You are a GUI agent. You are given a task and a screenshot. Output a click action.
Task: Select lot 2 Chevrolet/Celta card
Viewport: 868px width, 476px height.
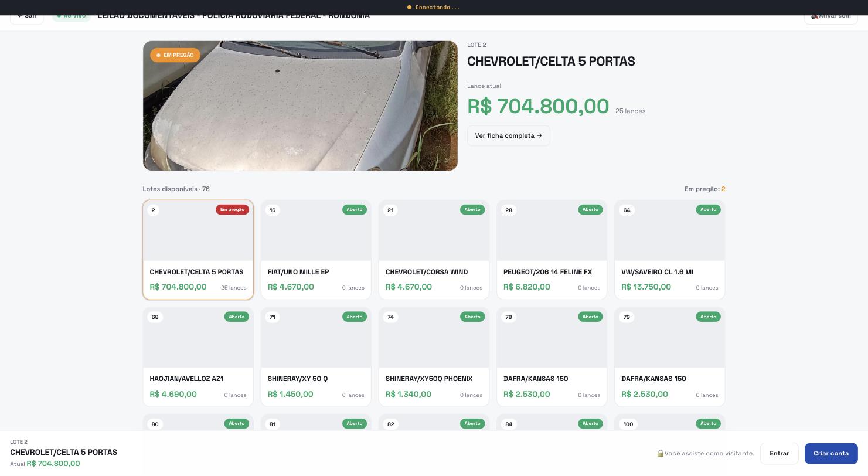tap(198, 250)
